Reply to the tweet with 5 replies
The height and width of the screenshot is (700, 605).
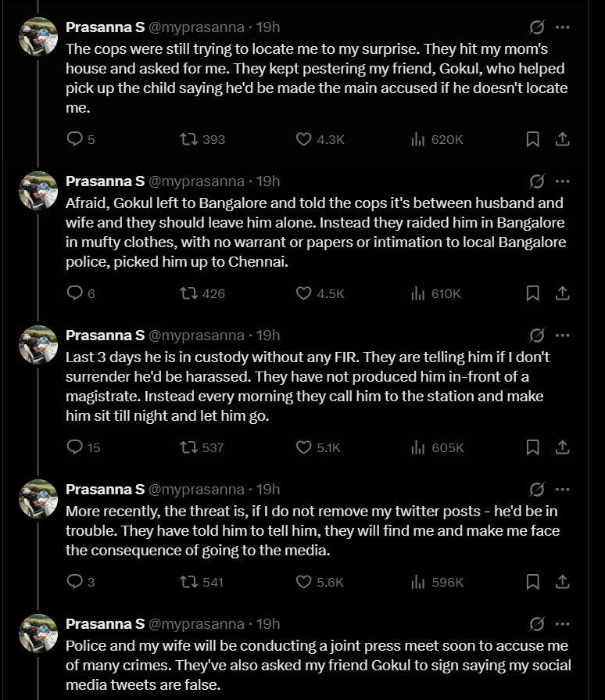[x=76, y=139]
